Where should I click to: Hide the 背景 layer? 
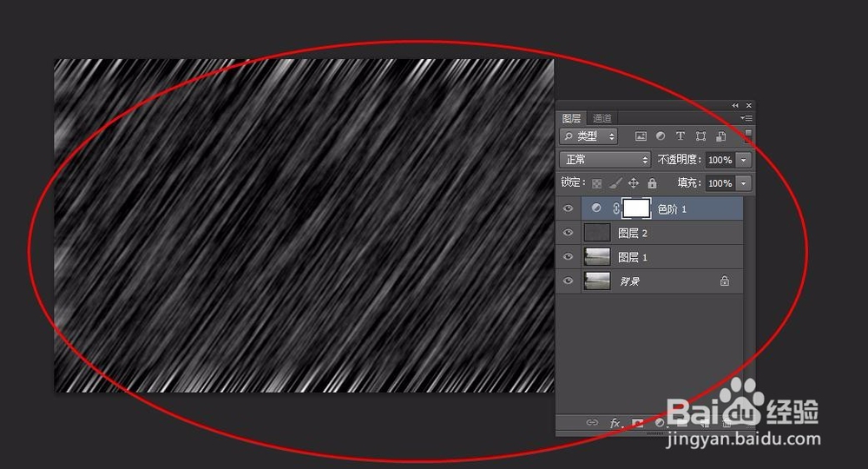coord(568,281)
